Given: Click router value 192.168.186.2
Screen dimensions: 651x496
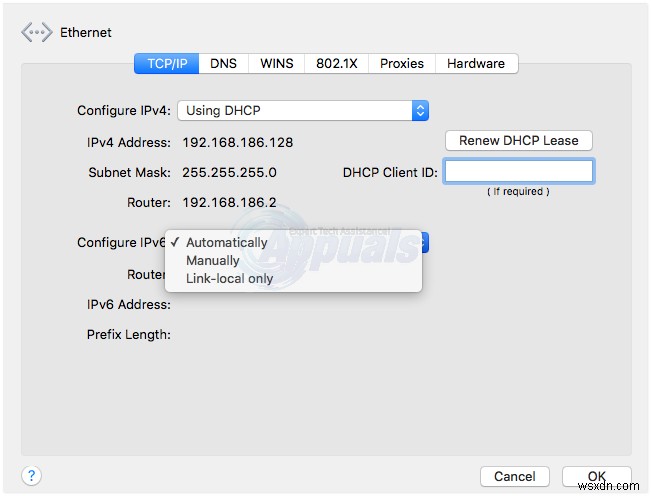Looking at the screenshot, I should point(229,202).
